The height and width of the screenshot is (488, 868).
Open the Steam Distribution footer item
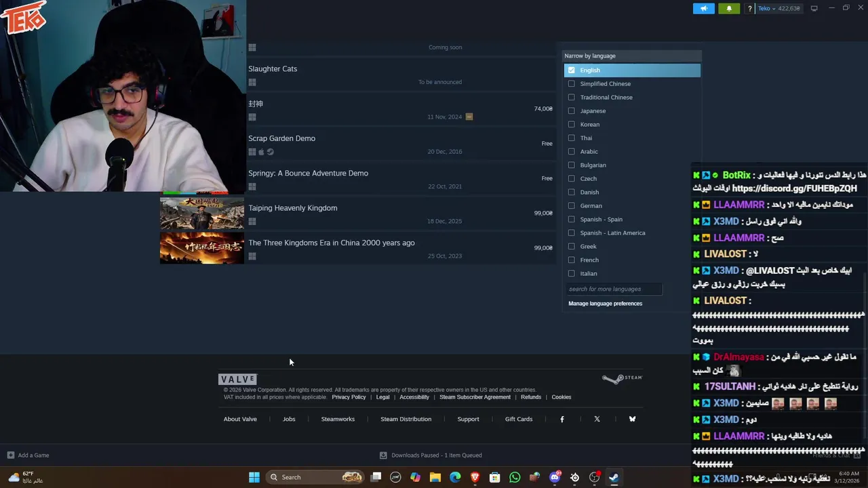click(406, 419)
